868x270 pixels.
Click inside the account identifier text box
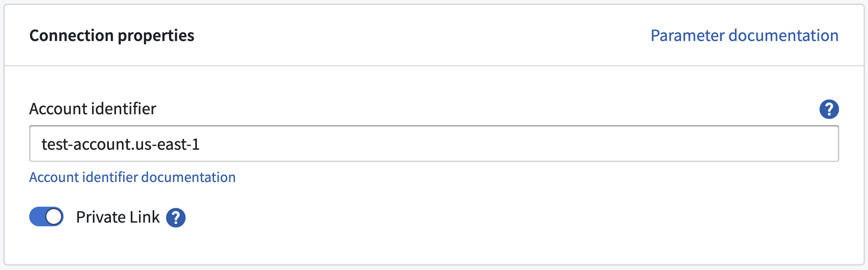tap(434, 144)
